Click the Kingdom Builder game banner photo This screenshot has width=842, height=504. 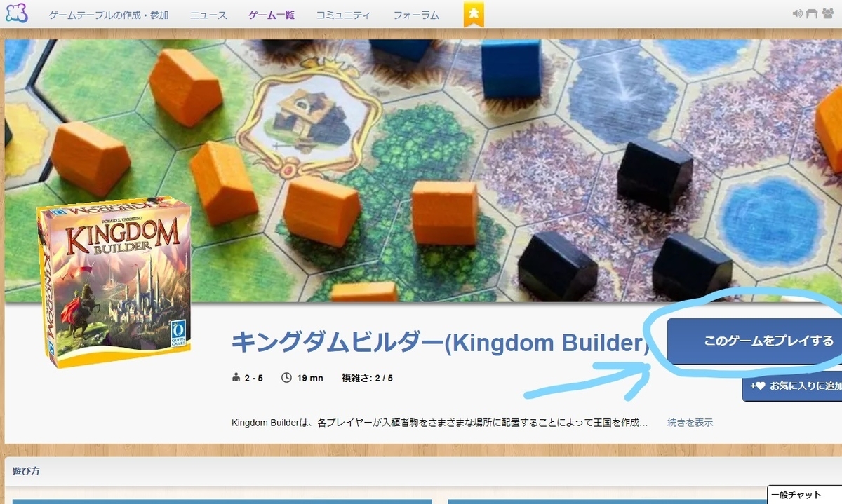tap(423, 170)
